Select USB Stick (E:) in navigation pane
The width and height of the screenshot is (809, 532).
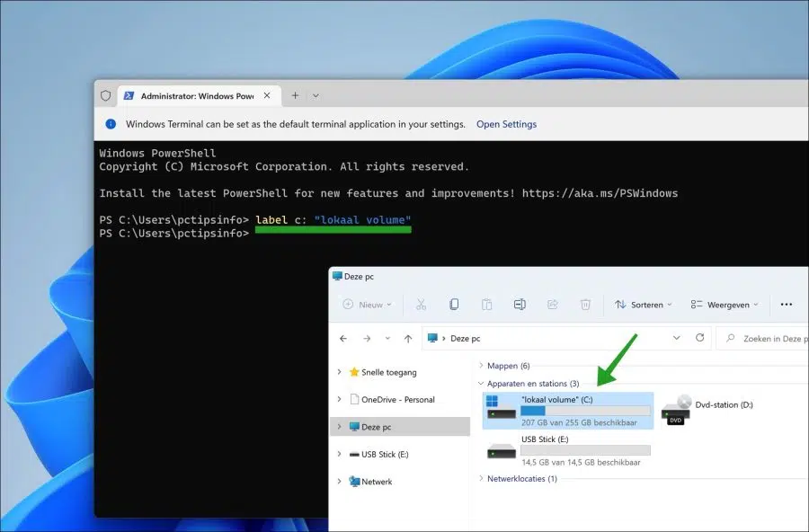pos(385,454)
